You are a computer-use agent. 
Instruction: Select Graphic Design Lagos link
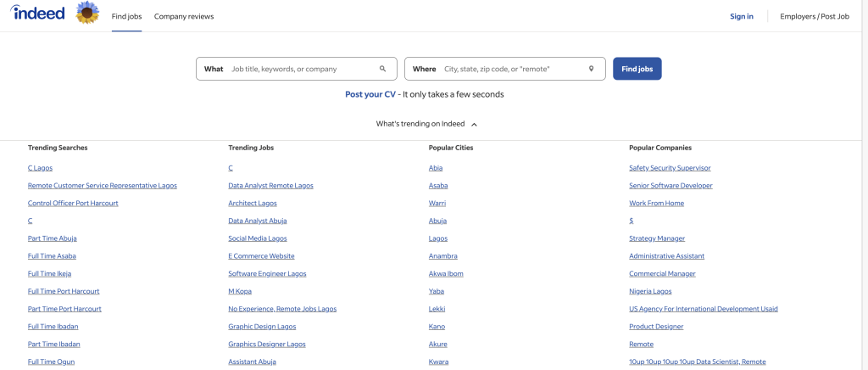pos(262,326)
